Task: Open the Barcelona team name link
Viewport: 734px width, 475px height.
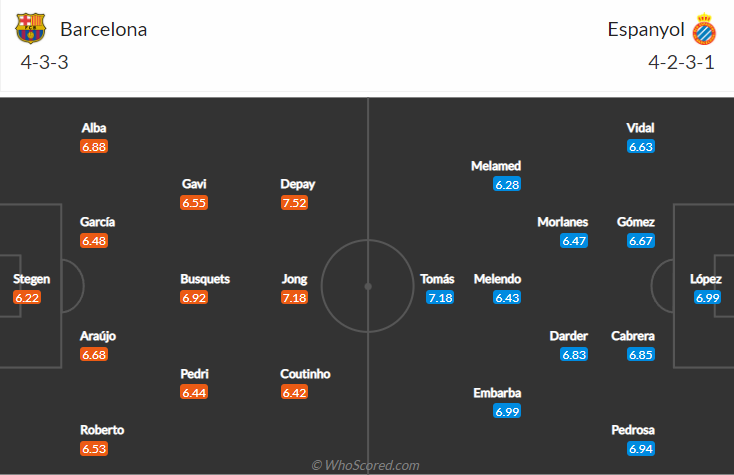Action: coord(103,29)
